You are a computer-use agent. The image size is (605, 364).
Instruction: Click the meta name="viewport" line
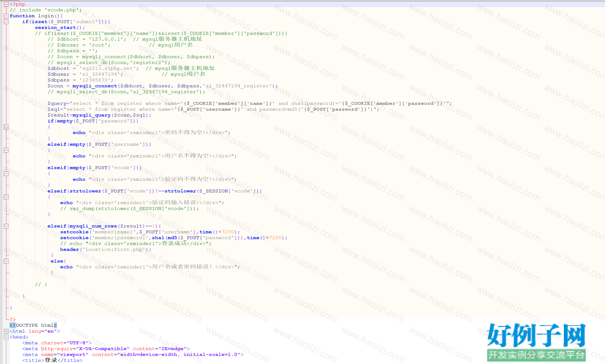(x=133, y=355)
